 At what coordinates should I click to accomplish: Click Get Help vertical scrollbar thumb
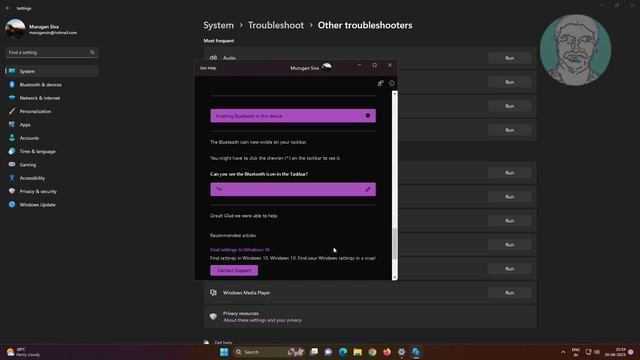click(x=394, y=244)
